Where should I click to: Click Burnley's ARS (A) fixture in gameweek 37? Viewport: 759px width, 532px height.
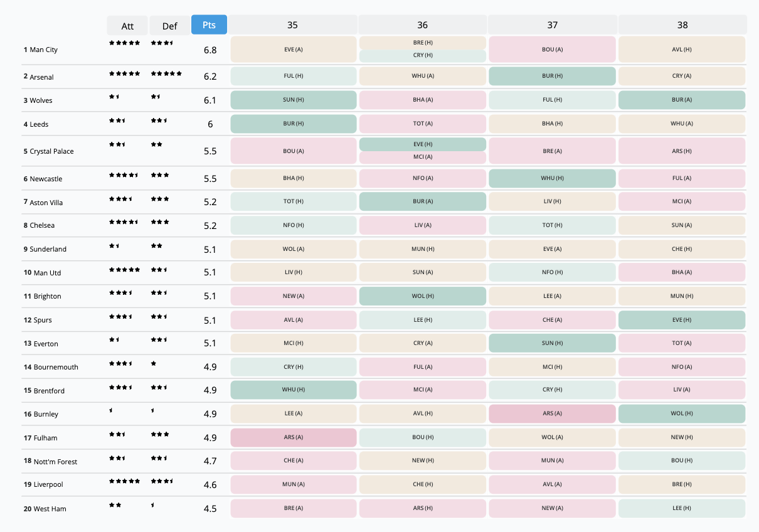pyautogui.click(x=552, y=413)
